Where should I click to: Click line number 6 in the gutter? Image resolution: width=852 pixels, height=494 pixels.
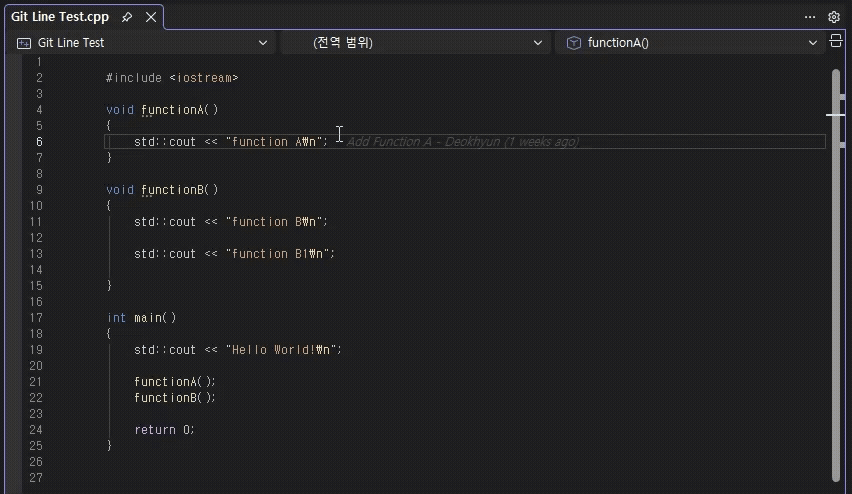pos(39,142)
